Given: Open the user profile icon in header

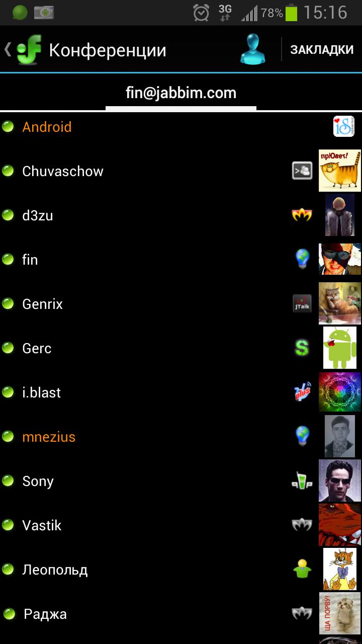Looking at the screenshot, I should coord(252,49).
